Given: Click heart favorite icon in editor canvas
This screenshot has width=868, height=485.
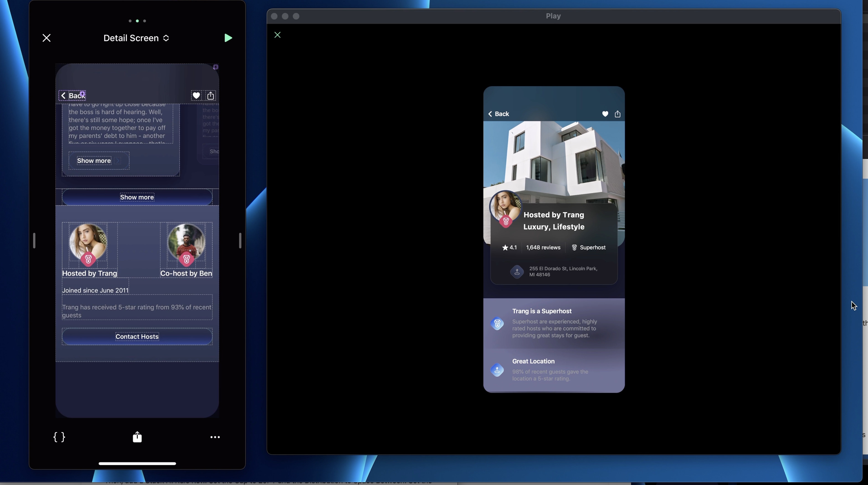Looking at the screenshot, I should (196, 96).
